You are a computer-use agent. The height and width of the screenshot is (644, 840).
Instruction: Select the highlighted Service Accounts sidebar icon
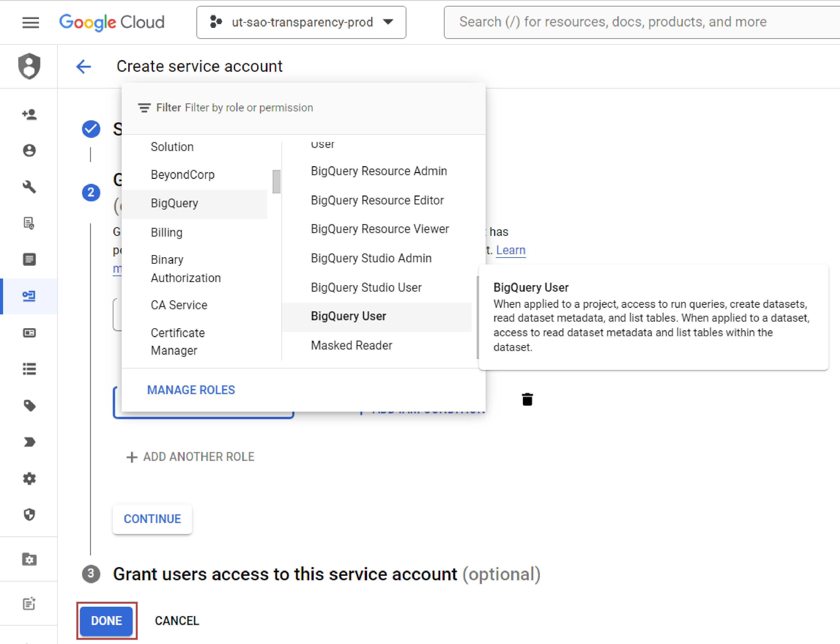pyautogui.click(x=30, y=296)
